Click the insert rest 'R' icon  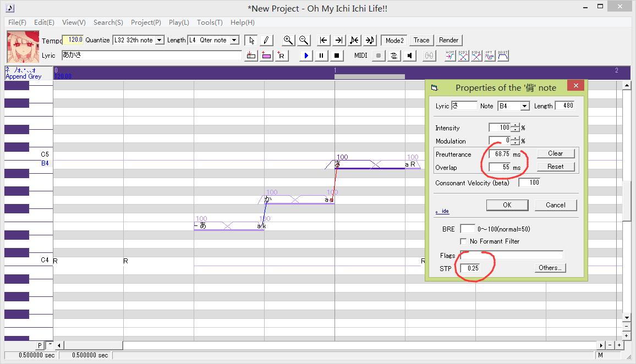281,56
